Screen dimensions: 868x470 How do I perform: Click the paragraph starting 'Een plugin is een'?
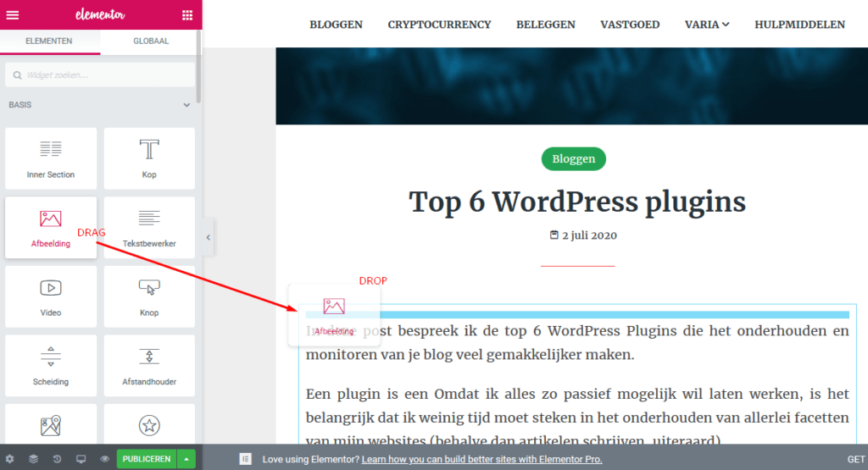(577, 417)
